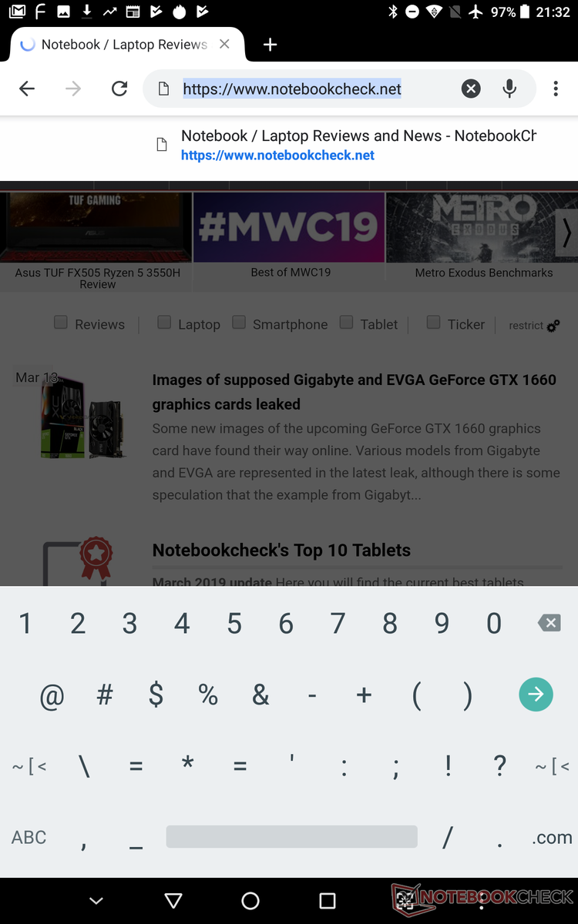Image resolution: width=578 pixels, height=924 pixels.
Task: Tick the Ticker checkbox
Action: point(434,323)
